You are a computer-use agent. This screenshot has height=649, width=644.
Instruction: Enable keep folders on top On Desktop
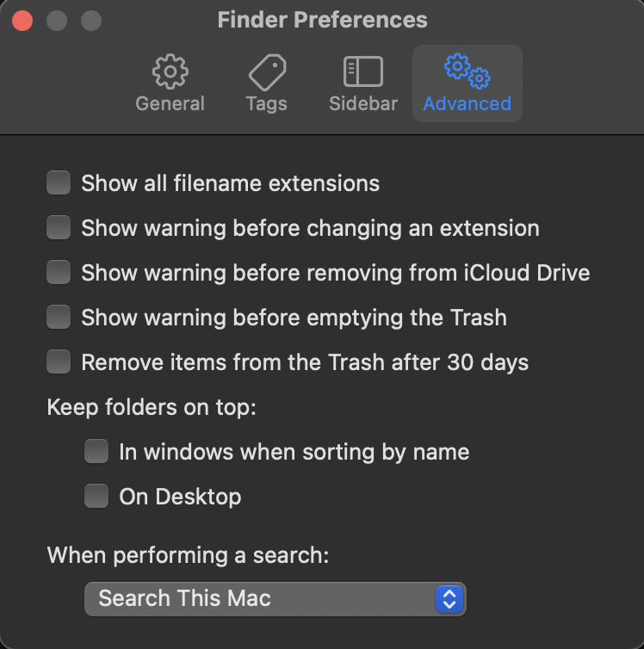[96, 496]
